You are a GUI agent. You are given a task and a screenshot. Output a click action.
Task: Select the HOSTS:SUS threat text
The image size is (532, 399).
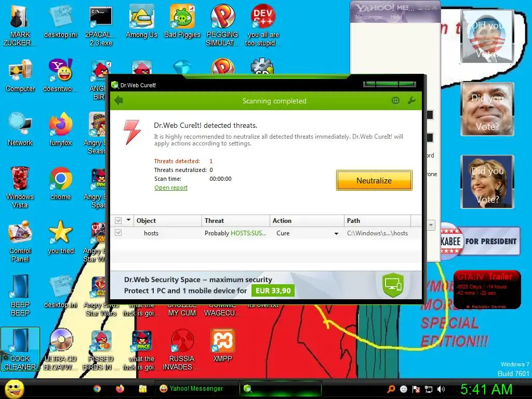[x=248, y=233]
